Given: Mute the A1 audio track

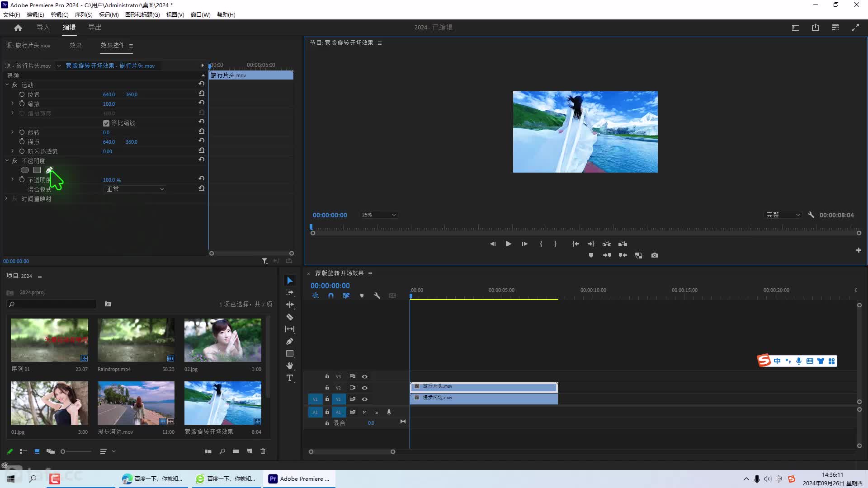Looking at the screenshot, I should 364,412.
